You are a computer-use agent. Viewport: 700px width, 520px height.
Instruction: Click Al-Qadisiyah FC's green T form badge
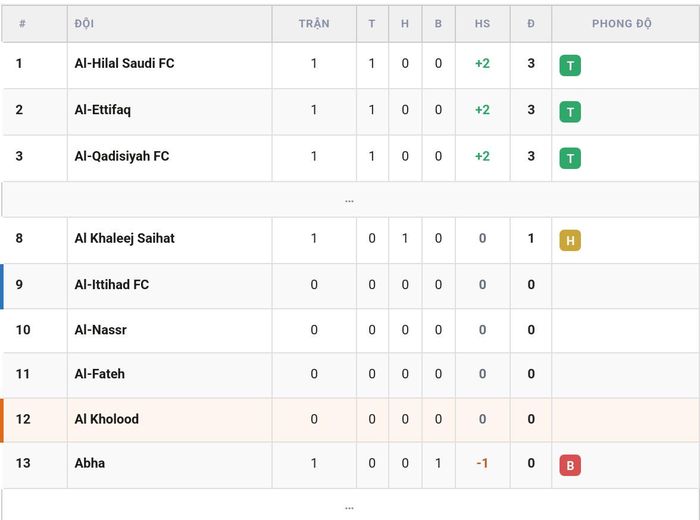pyautogui.click(x=570, y=158)
